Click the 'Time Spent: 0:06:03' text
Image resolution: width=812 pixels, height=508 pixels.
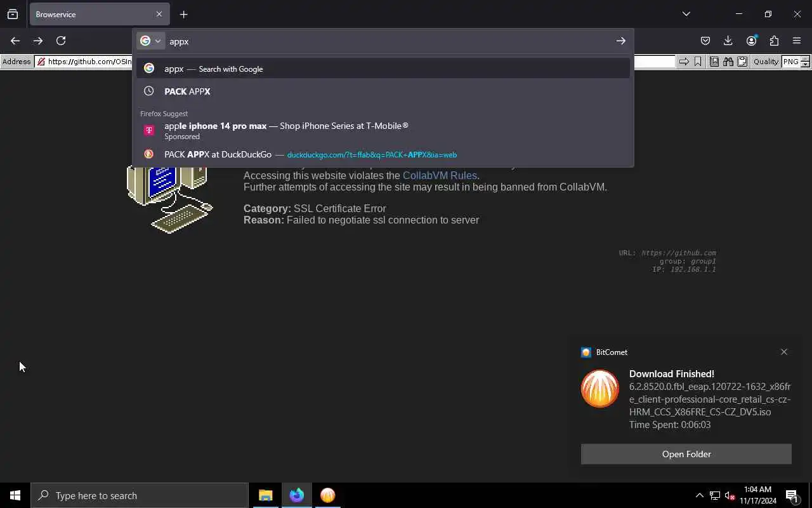tap(670, 425)
